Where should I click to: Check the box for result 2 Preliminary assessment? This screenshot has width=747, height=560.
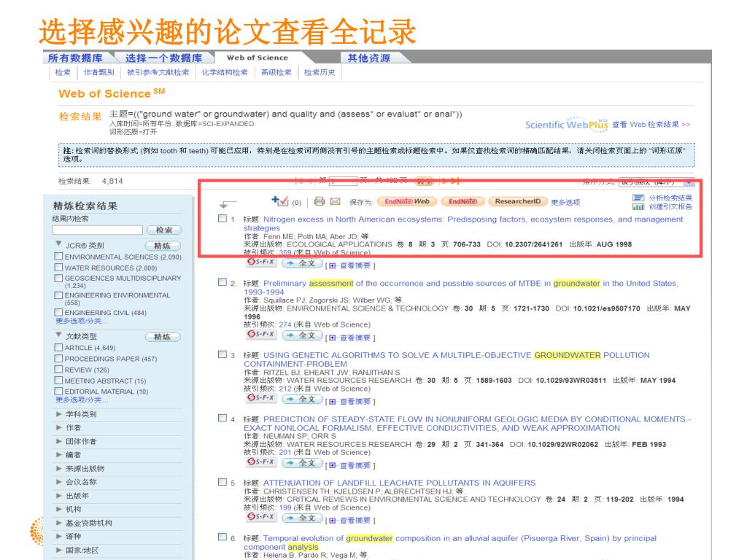tap(222, 282)
